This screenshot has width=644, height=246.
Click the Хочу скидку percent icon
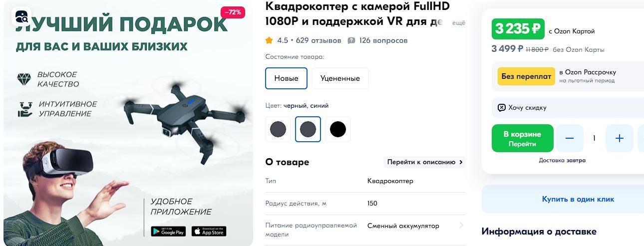[x=502, y=107]
